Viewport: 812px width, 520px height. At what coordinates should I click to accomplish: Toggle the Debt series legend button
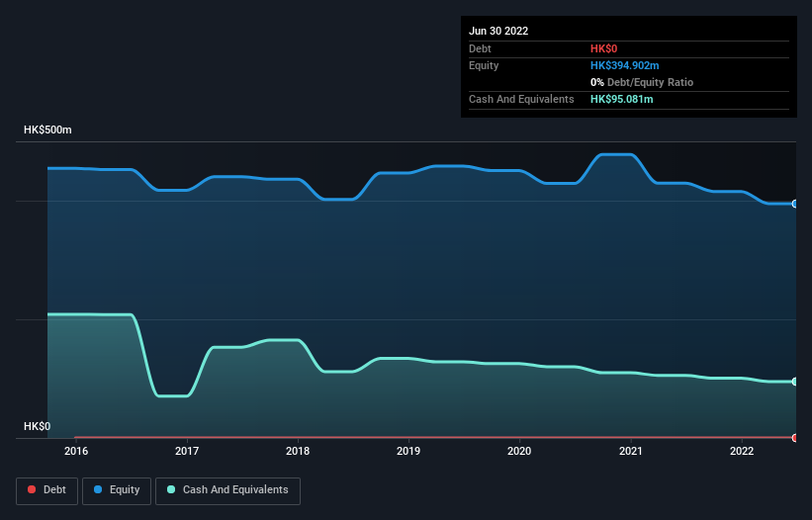[x=46, y=490]
